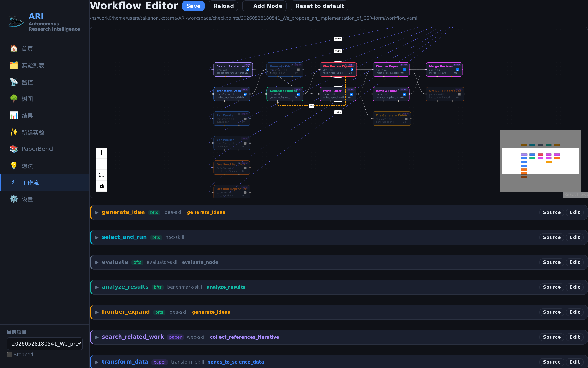Expand the evaluate row
The width and height of the screenshot is (588, 368).
[x=97, y=262]
